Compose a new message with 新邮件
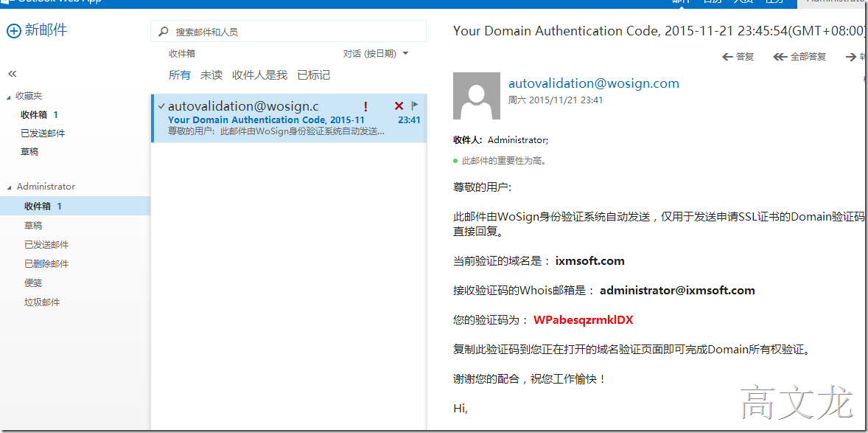The height and width of the screenshot is (433, 868). point(37,30)
